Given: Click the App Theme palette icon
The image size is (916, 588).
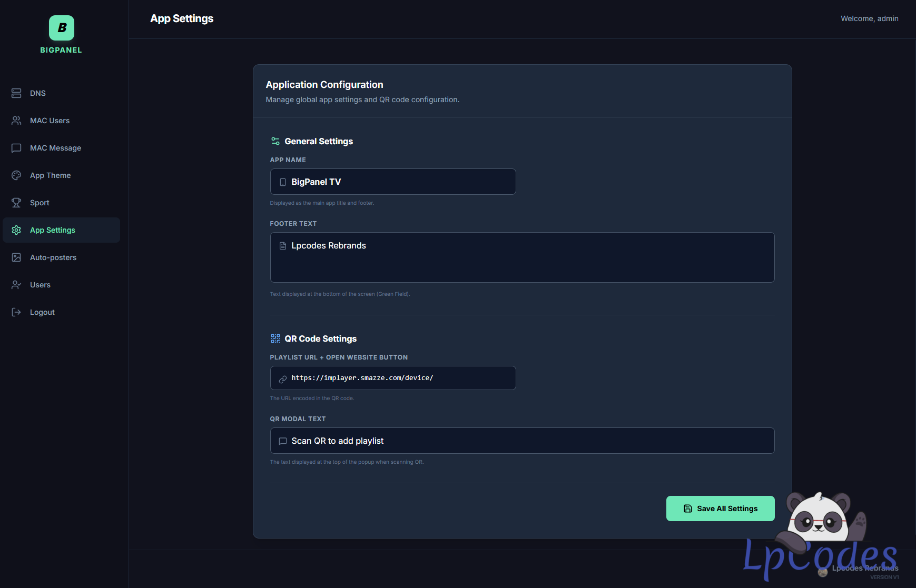Looking at the screenshot, I should click(x=16, y=175).
